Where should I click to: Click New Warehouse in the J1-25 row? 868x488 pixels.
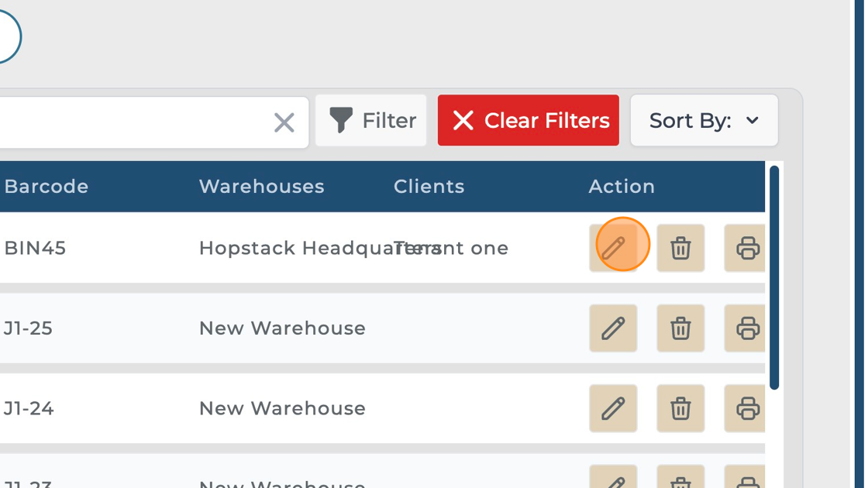(x=282, y=328)
